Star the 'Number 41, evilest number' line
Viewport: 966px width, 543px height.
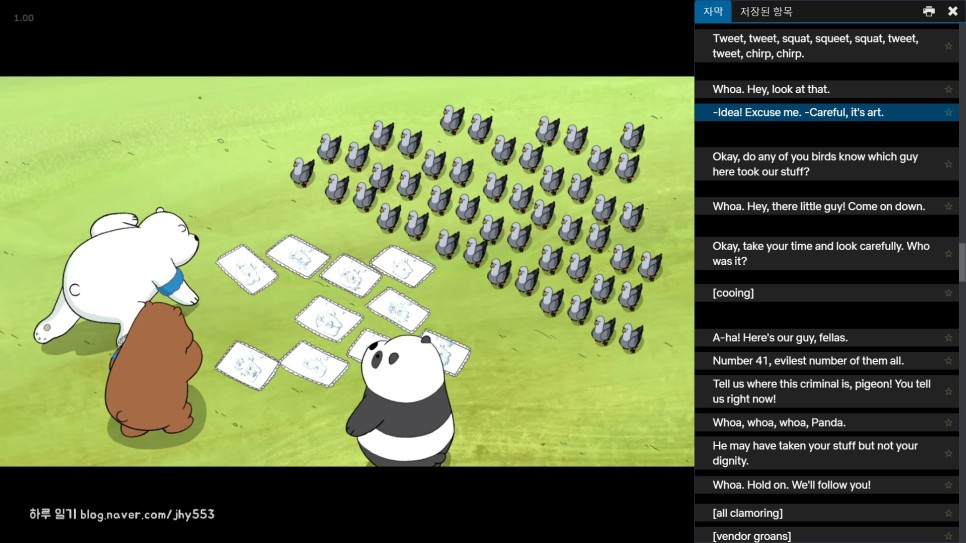coord(948,361)
